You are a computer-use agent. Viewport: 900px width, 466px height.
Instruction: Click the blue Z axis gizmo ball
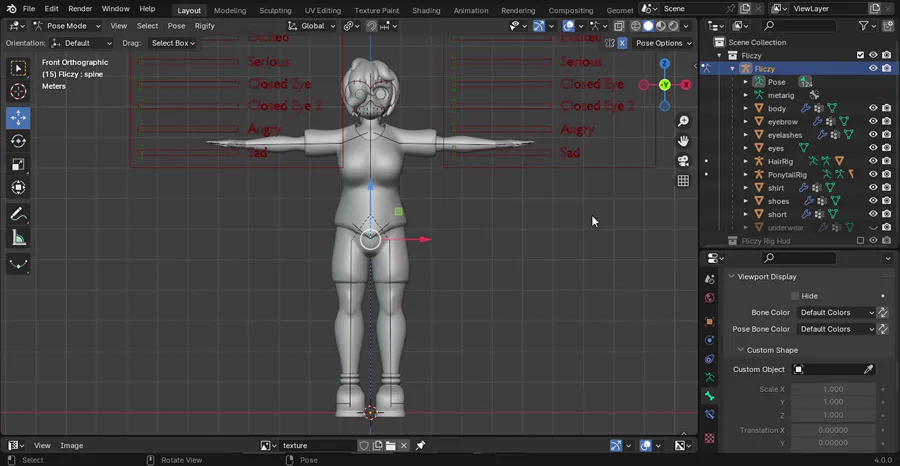[665, 64]
